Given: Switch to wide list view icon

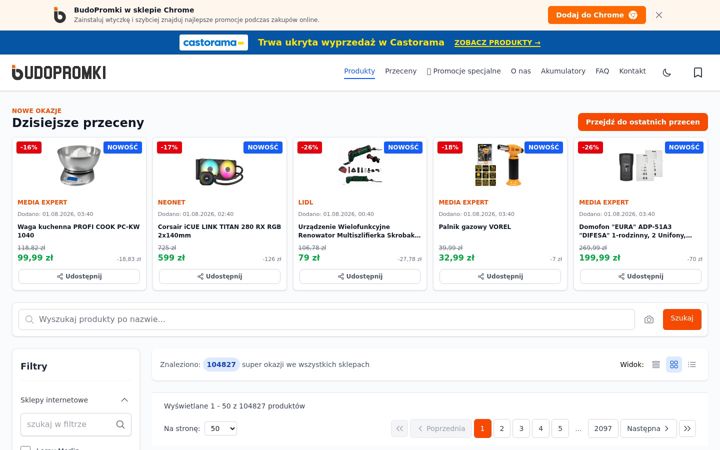Looking at the screenshot, I should coord(656,365).
